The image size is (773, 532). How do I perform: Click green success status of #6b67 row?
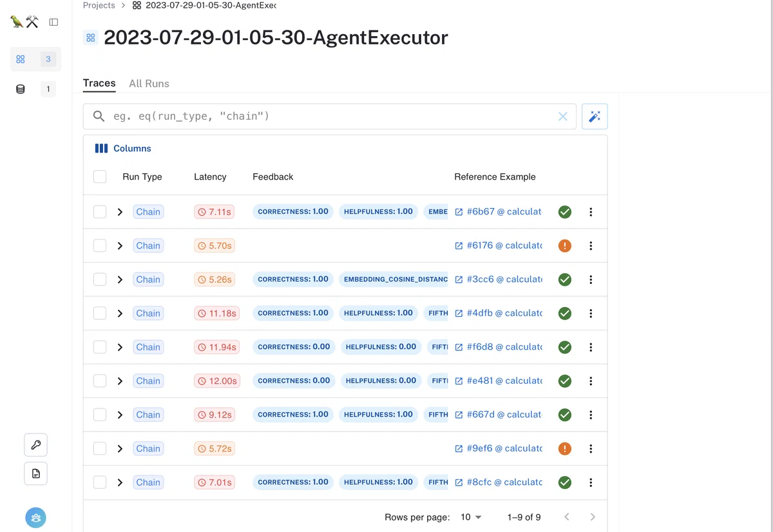click(565, 212)
